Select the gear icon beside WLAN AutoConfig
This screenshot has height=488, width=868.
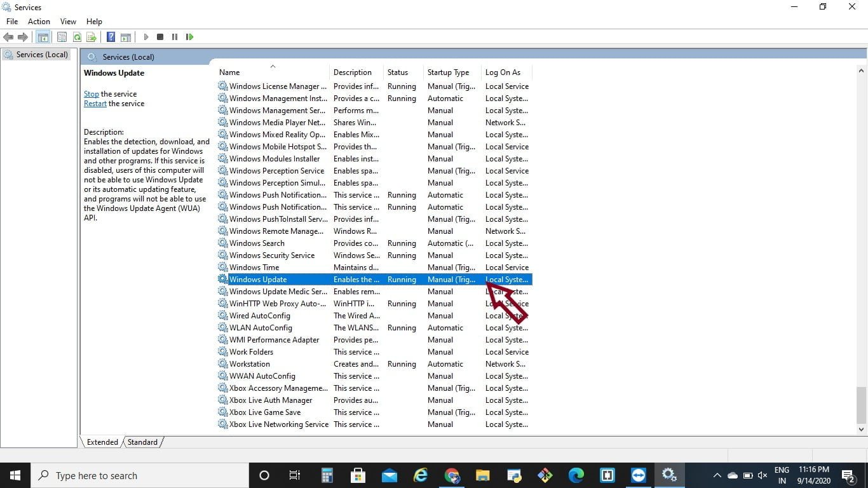(222, 328)
